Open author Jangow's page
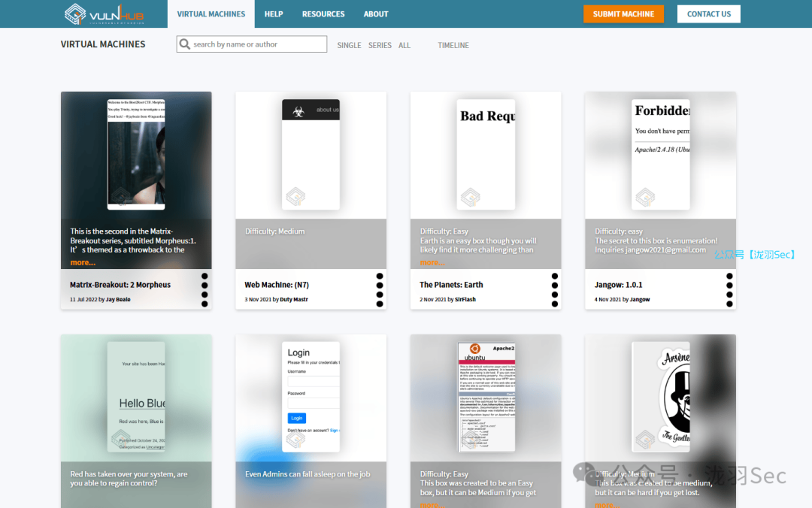The width and height of the screenshot is (812, 508). click(x=640, y=299)
